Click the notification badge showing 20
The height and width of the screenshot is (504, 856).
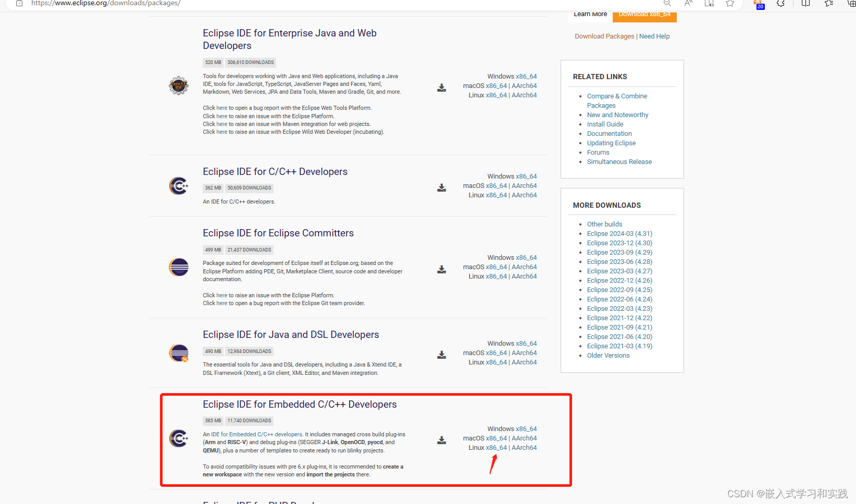click(x=759, y=5)
